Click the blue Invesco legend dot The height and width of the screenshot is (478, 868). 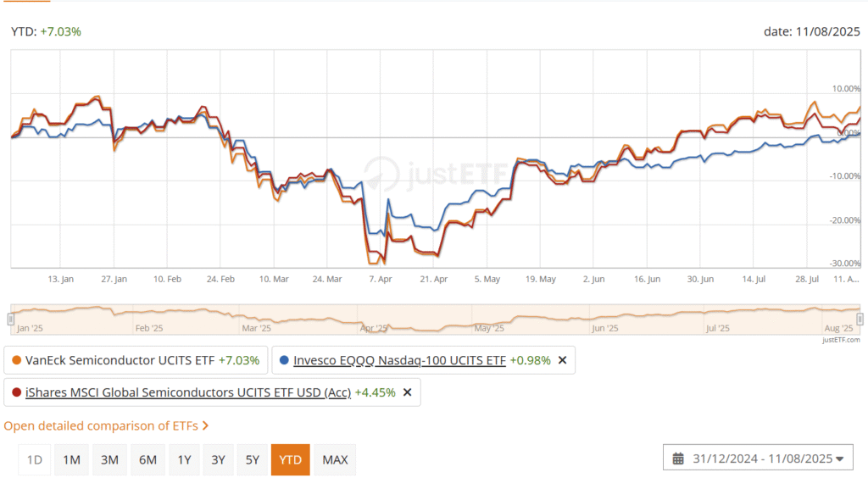click(285, 360)
